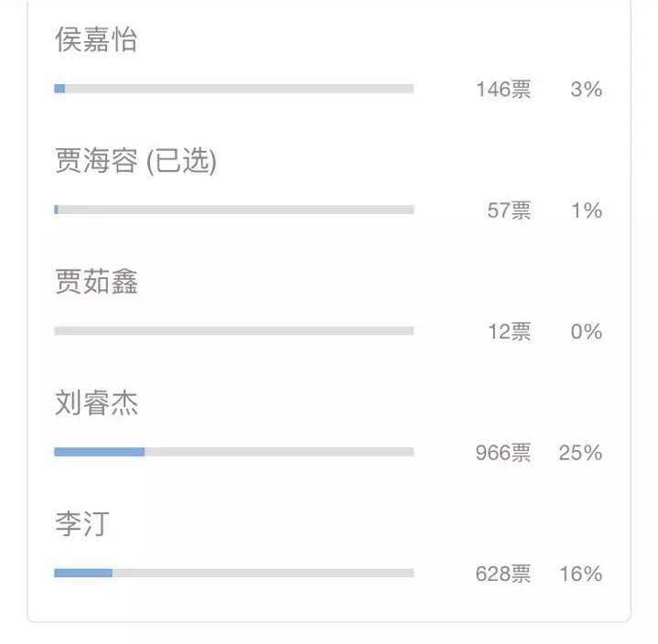Click the 12票 vote count
The image size is (658, 644).
click(510, 331)
